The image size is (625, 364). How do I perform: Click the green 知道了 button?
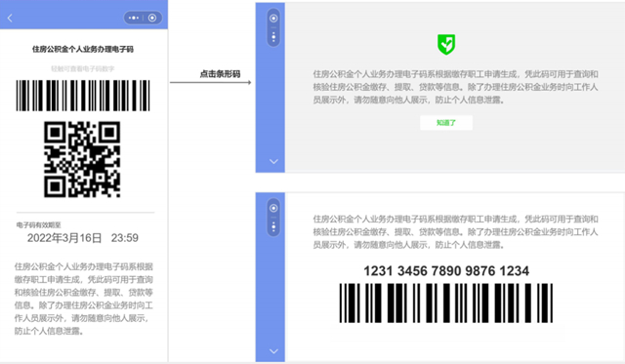pyautogui.click(x=446, y=123)
